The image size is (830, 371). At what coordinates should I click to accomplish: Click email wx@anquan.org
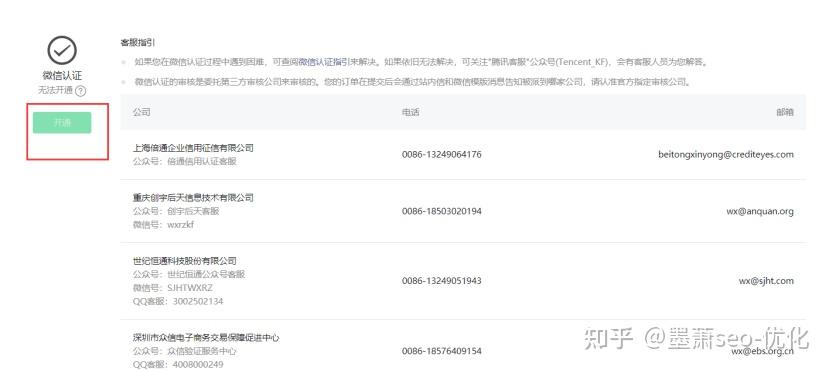(x=760, y=211)
